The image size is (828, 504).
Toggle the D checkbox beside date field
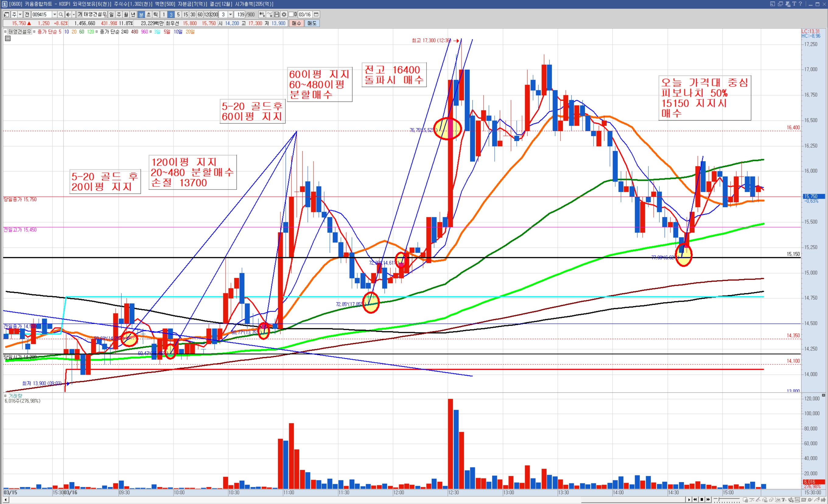tap(291, 14)
